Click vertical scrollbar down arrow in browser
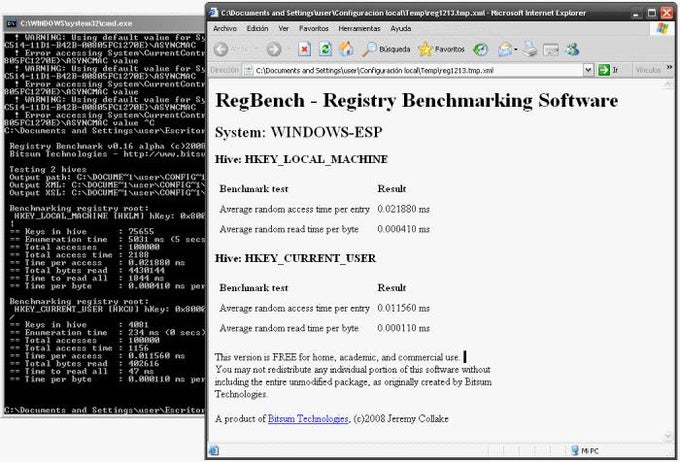This screenshot has width=680, height=462. (668, 436)
